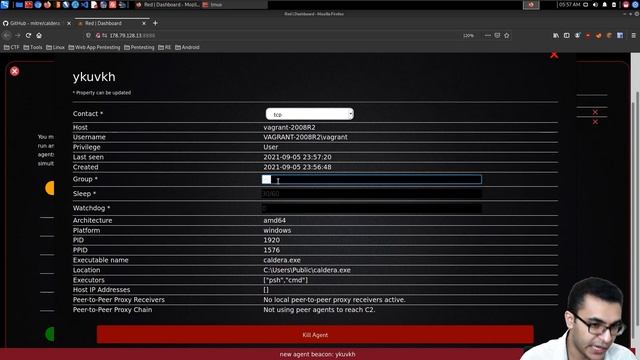Save the page to Pocket
This screenshot has width=640, height=360.
click(x=497, y=36)
